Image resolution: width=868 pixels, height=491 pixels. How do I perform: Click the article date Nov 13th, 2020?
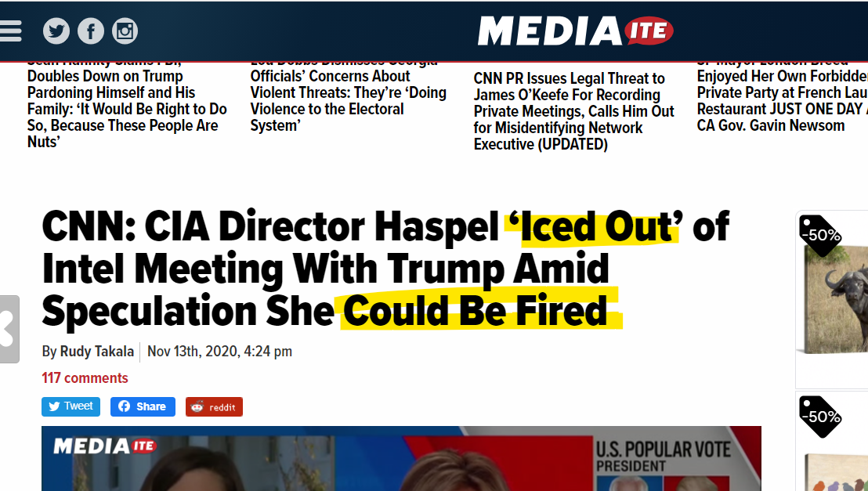(220, 352)
